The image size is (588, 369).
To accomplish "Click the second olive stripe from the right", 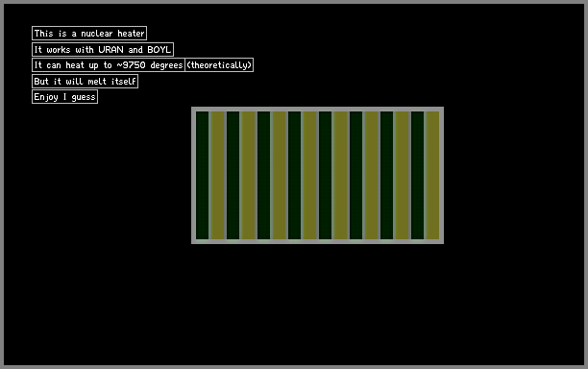I will coord(402,175).
